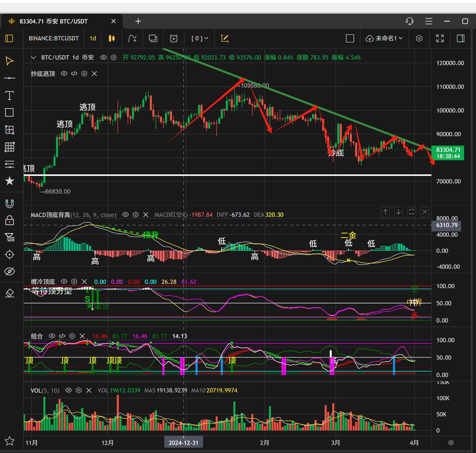This screenshot has height=453, width=476.
Task: Open settings of 缠冷顶底 indicator
Action: point(74,281)
